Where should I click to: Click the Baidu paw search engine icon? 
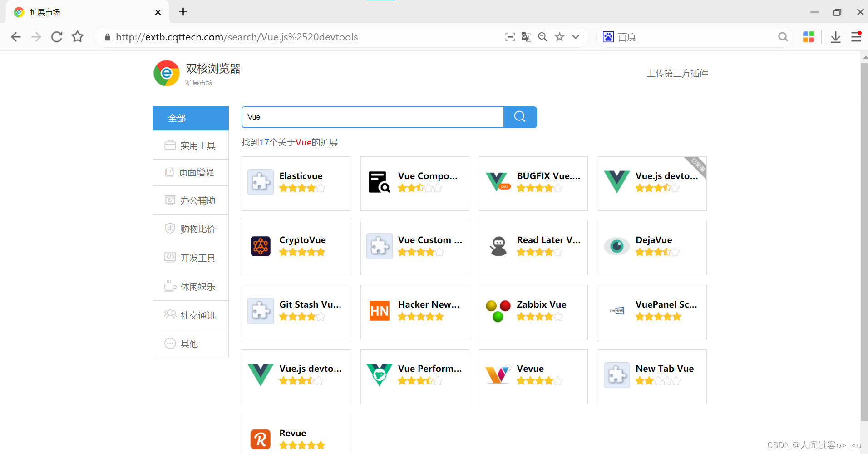click(x=608, y=37)
